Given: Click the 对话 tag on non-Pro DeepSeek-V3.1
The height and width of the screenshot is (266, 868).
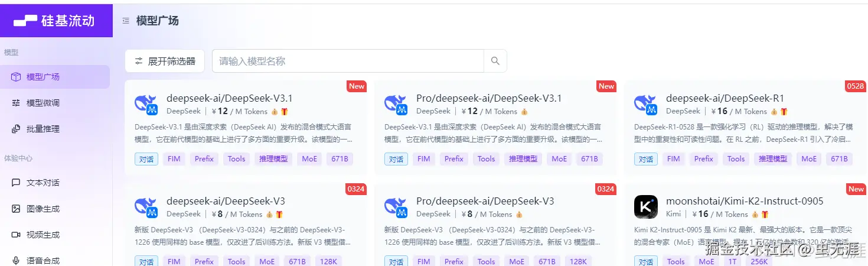Looking at the screenshot, I should tap(146, 159).
